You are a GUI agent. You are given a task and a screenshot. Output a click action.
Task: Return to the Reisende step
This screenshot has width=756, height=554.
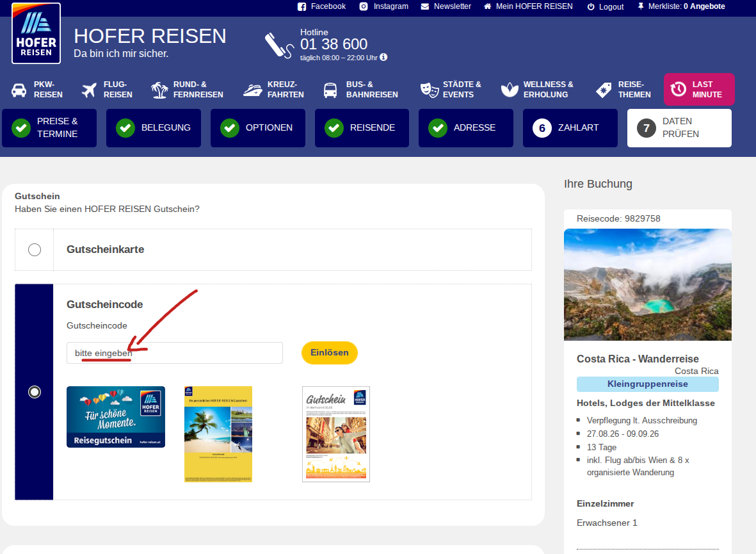point(362,128)
